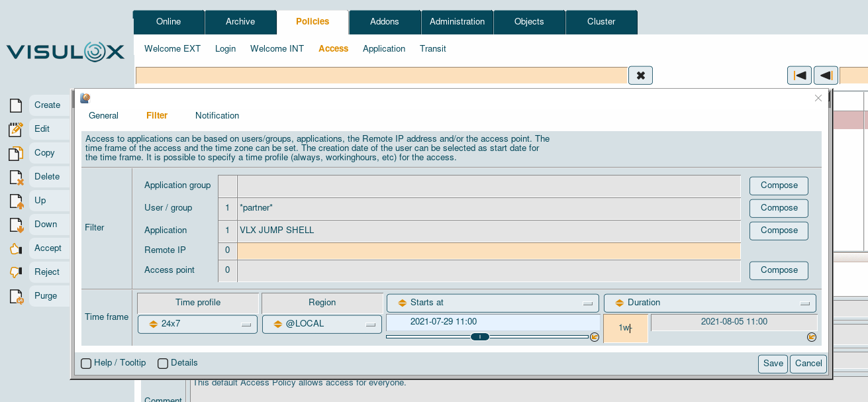Click the Edit pencil icon
Image resolution: width=868 pixels, height=402 pixels.
point(16,129)
